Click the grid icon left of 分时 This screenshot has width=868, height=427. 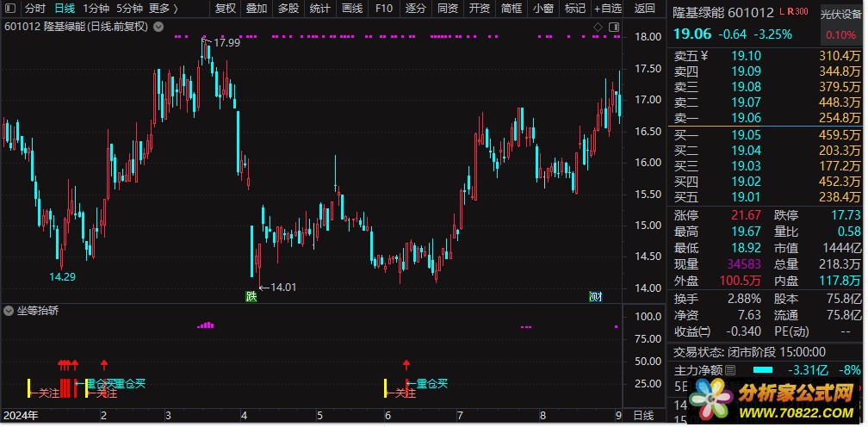(x=10, y=9)
